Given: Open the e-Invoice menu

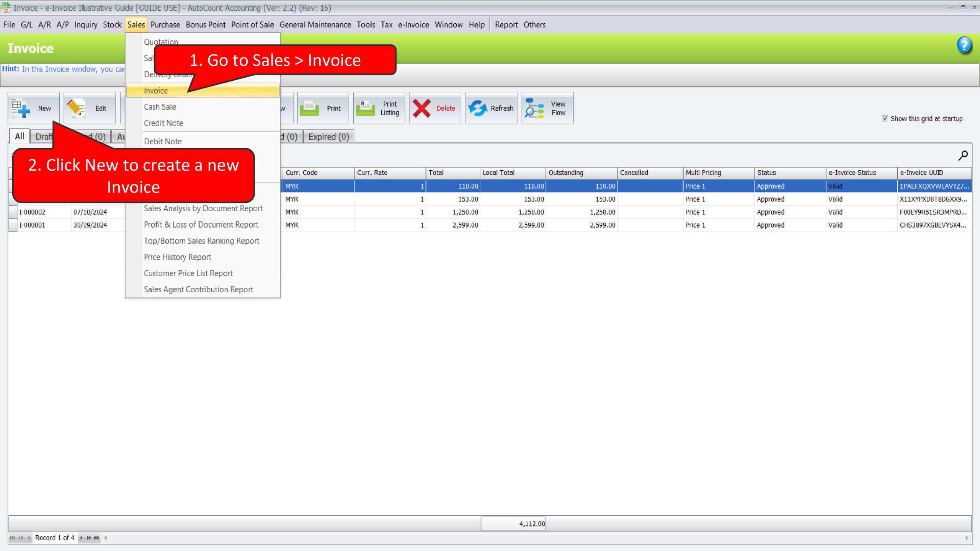Looking at the screenshot, I should 413,24.
